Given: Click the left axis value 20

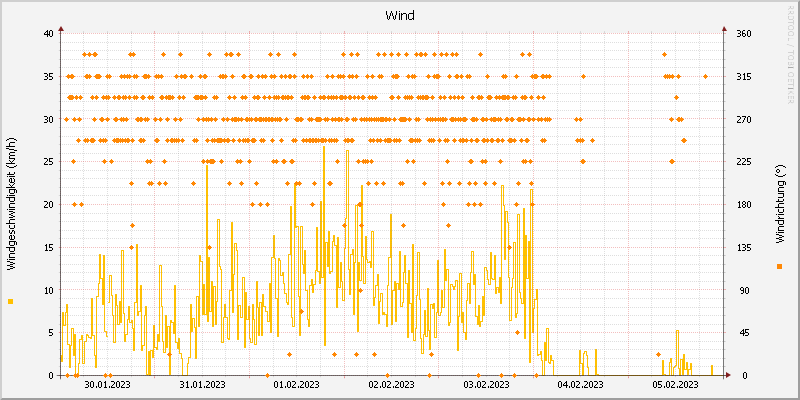Looking at the screenshot, I should (48, 205).
